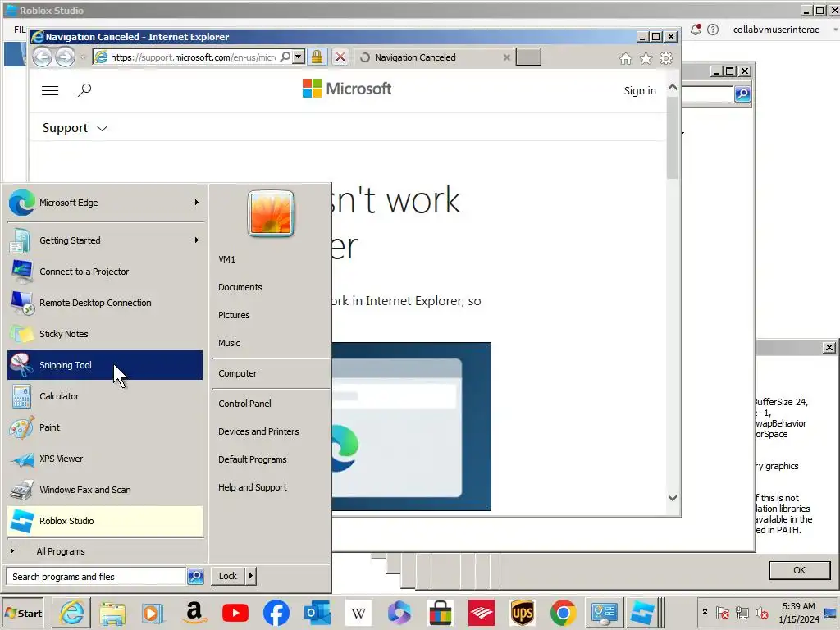
Task: Open Help and Support
Action: point(253,487)
